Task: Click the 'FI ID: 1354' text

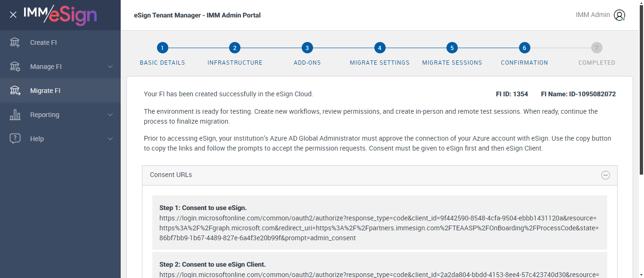Action: click(x=512, y=94)
